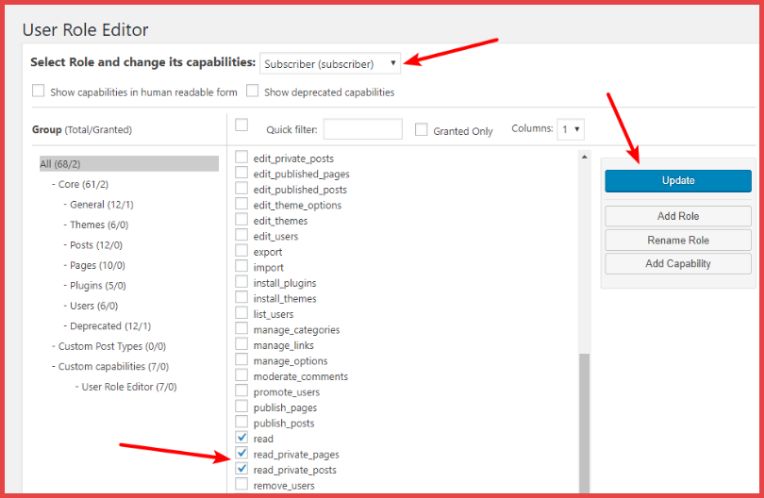Select the User Role Editor (7/0) group

click(x=129, y=387)
